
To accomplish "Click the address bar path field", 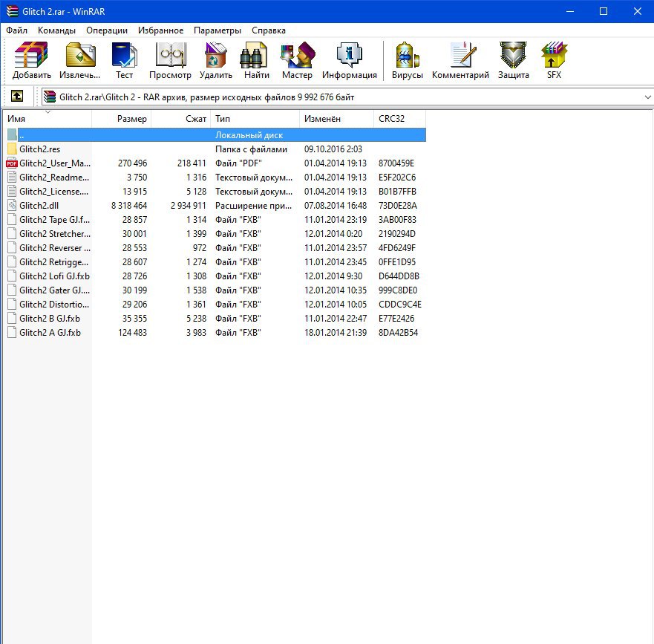I will [348, 97].
